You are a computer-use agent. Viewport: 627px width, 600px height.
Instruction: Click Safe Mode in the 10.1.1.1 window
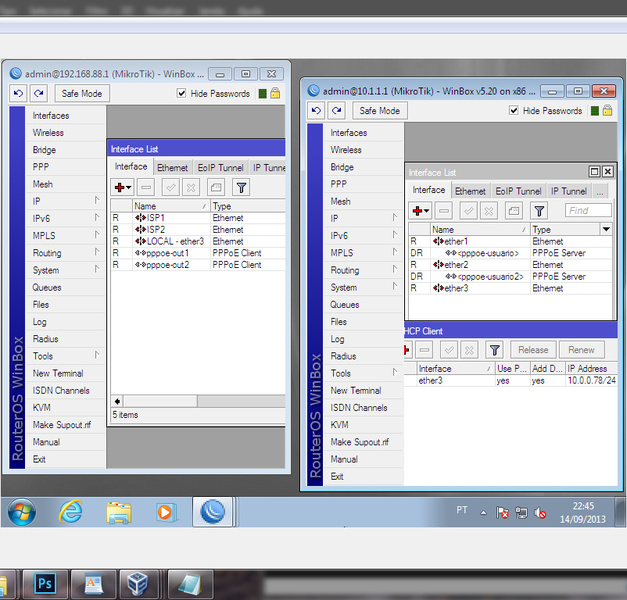[379, 110]
